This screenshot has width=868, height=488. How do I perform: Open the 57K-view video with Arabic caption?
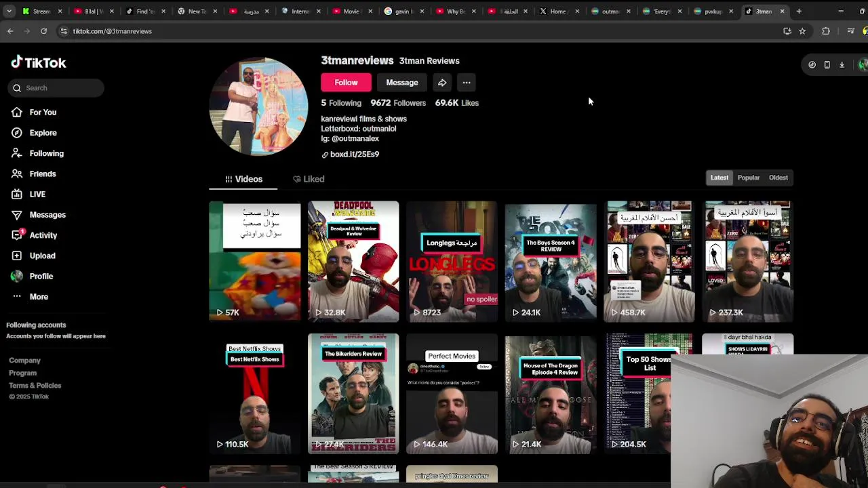pyautogui.click(x=255, y=260)
